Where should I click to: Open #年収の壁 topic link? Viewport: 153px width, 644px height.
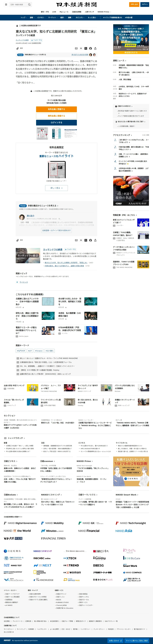click(129, 17)
